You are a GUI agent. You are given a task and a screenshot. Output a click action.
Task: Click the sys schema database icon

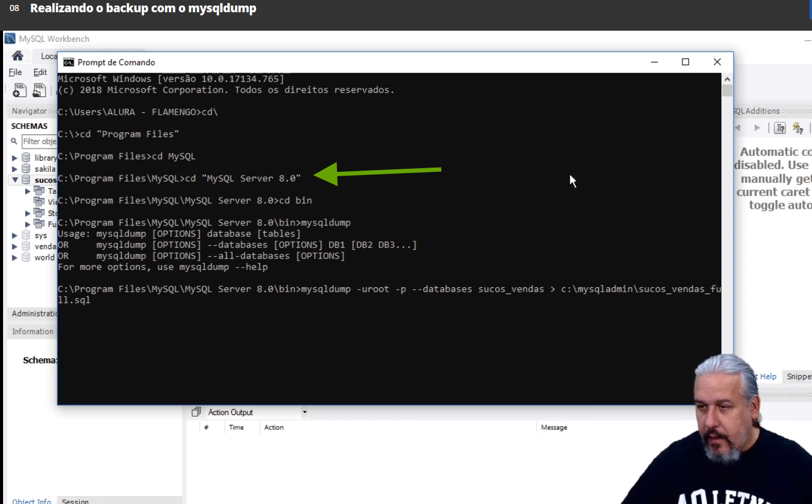(x=26, y=235)
